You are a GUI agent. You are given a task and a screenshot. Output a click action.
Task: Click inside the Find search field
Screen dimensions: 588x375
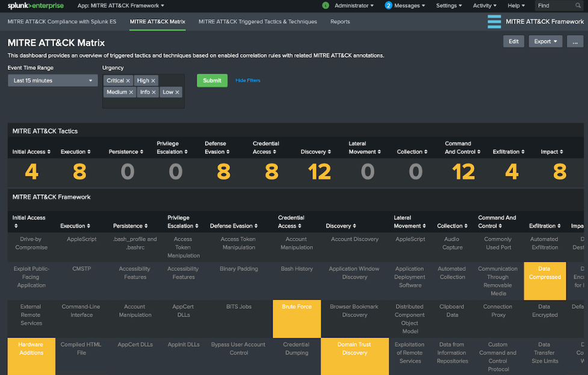[x=552, y=6]
